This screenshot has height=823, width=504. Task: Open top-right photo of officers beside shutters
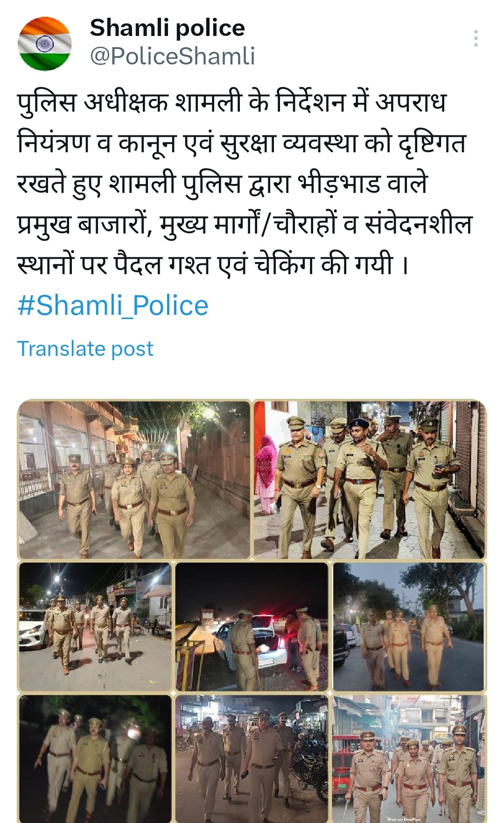tap(369, 480)
